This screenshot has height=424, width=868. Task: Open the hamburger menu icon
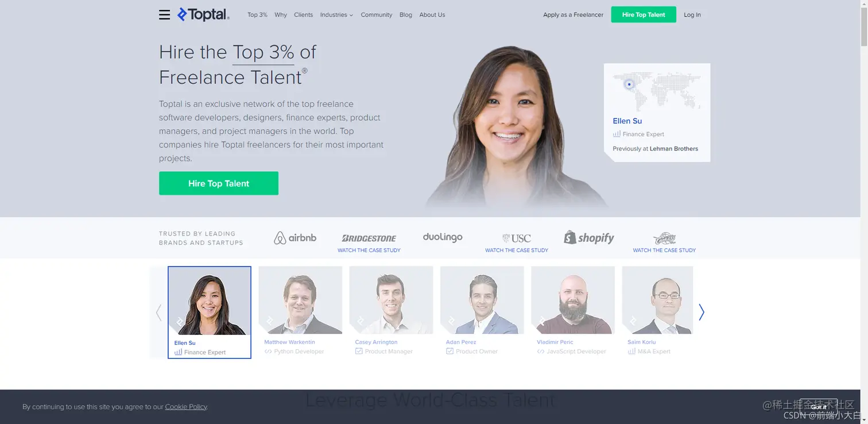tap(164, 15)
